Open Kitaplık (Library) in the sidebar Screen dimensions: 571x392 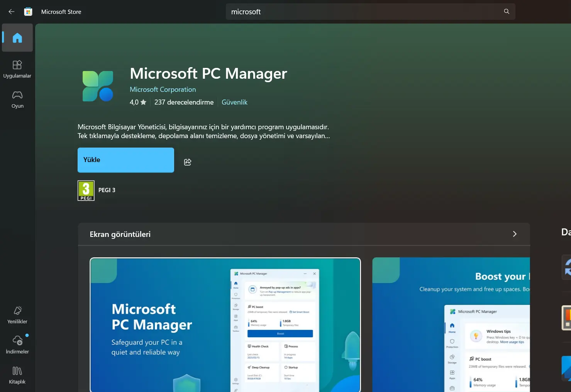[17, 375]
